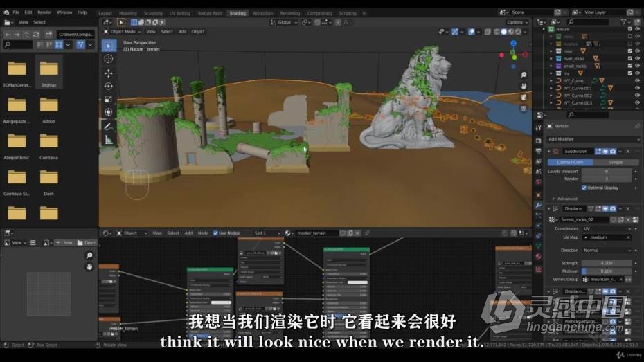Switch viewport to perspective/orthographic grid icon

point(524,109)
